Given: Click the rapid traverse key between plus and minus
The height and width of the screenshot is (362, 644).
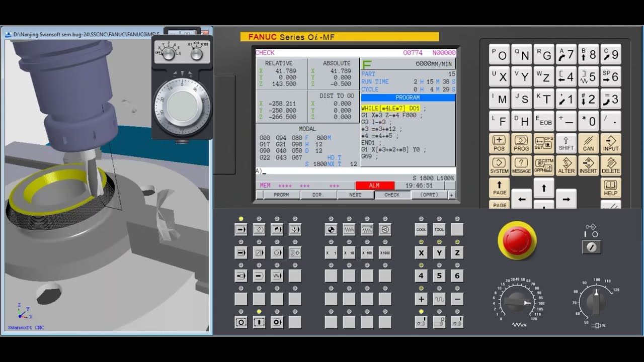Looking at the screenshot, I should [x=439, y=299].
